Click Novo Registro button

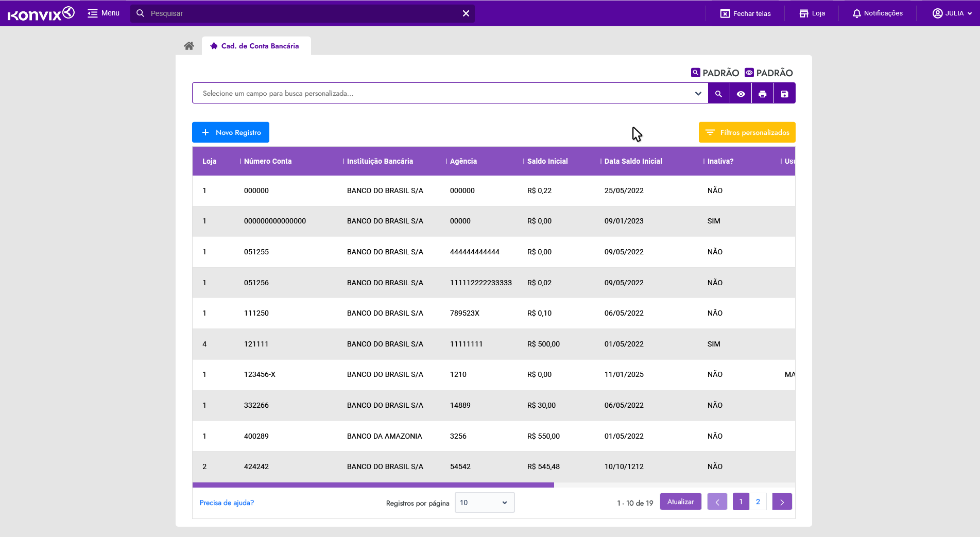[231, 132]
